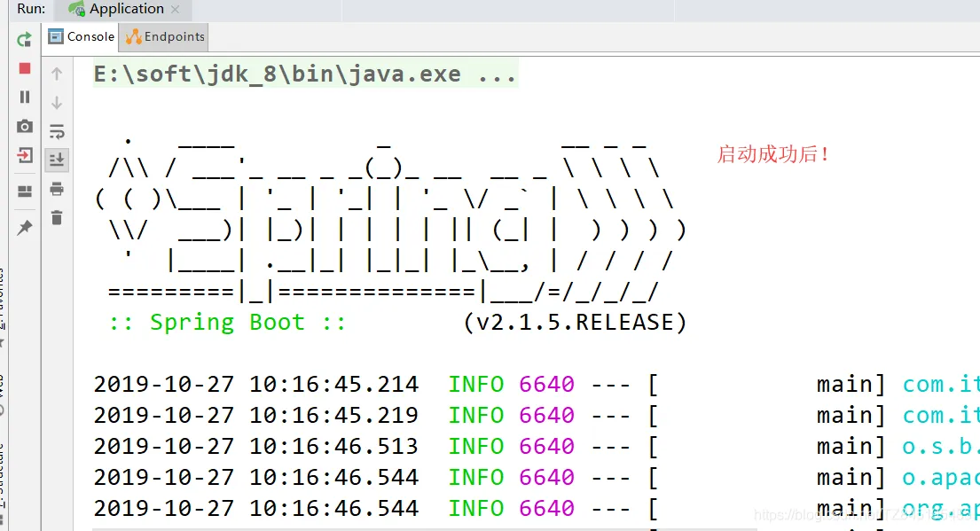Move up the stack trace with the up arrow
This screenshot has height=531, width=980.
tap(56, 74)
